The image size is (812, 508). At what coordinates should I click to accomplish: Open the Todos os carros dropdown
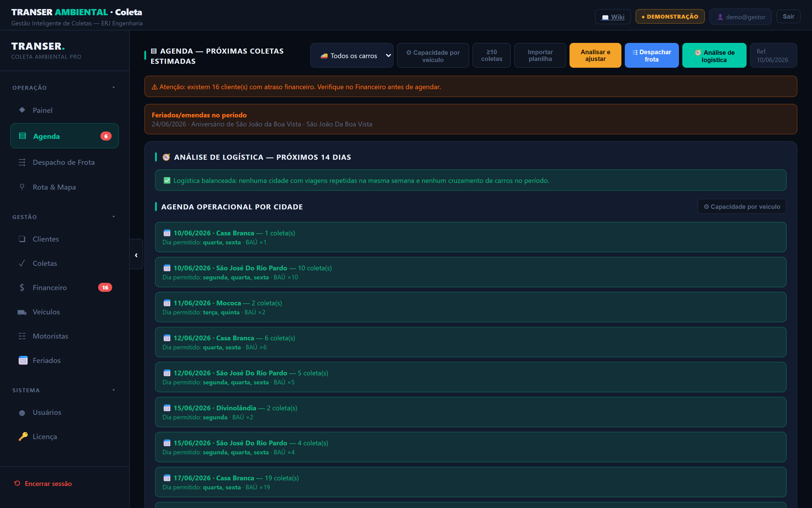pyautogui.click(x=352, y=55)
